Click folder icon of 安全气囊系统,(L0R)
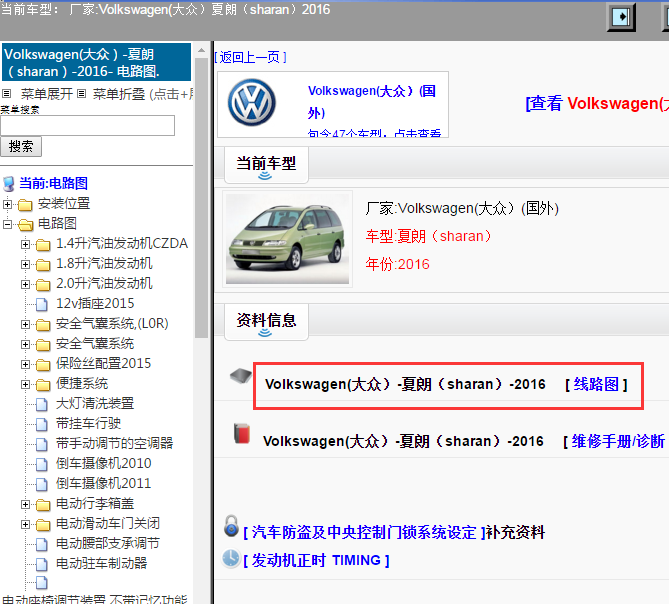Screen dimensions: 669x604 (43, 325)
